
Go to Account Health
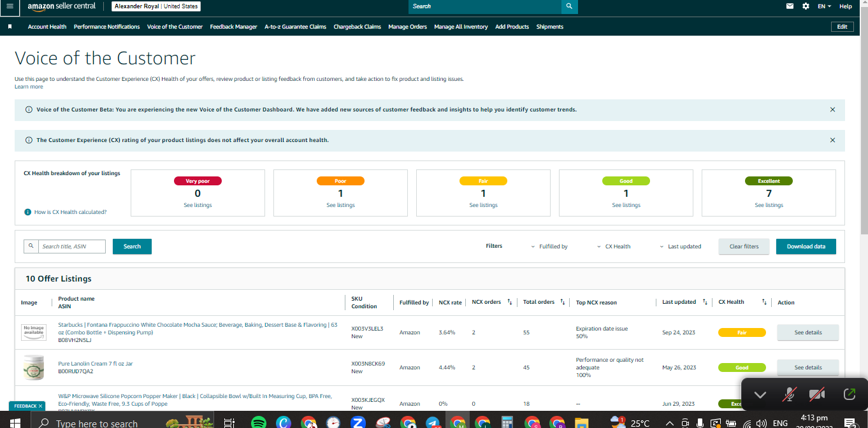point(47,27)
